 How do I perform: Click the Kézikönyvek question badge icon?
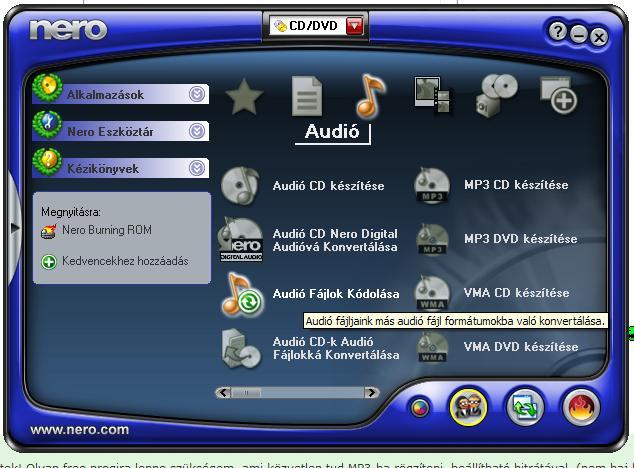(48, 161)
